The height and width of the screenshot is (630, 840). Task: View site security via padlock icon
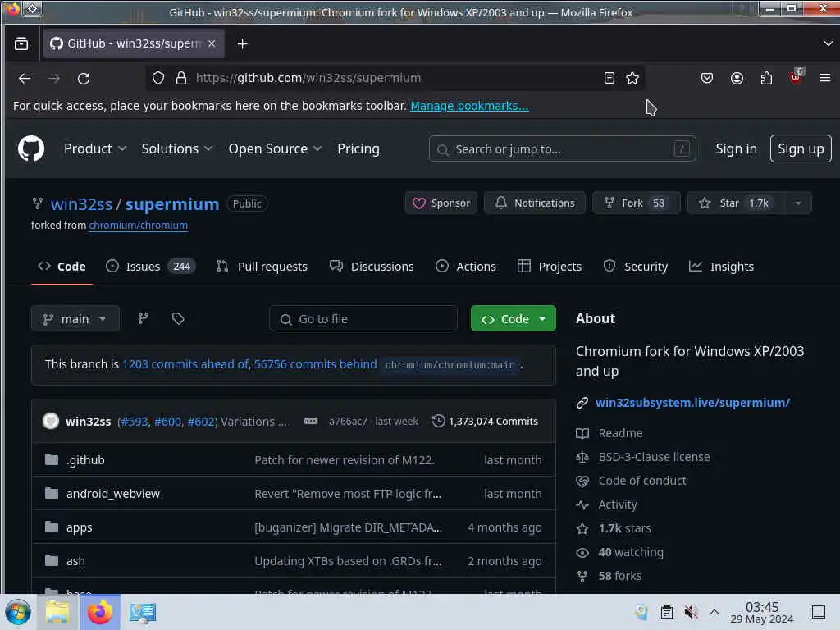(181, 78)
